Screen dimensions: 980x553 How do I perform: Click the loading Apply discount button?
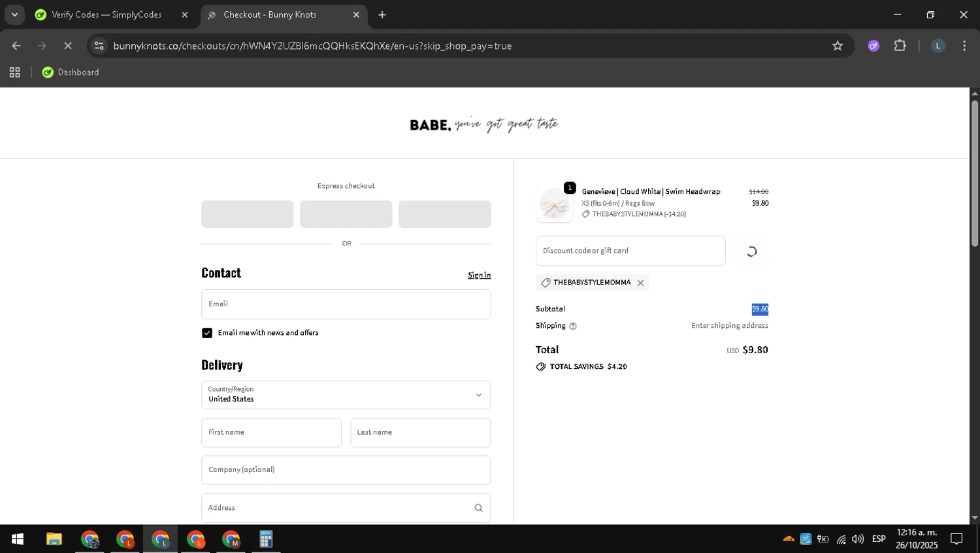tap(751, 251)
